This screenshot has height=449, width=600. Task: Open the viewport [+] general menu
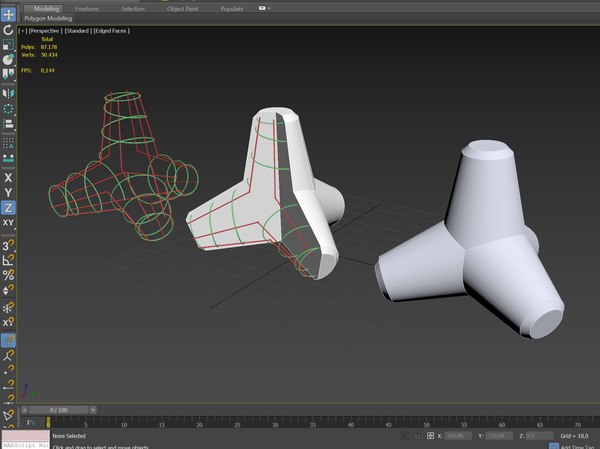pos(23,31)
